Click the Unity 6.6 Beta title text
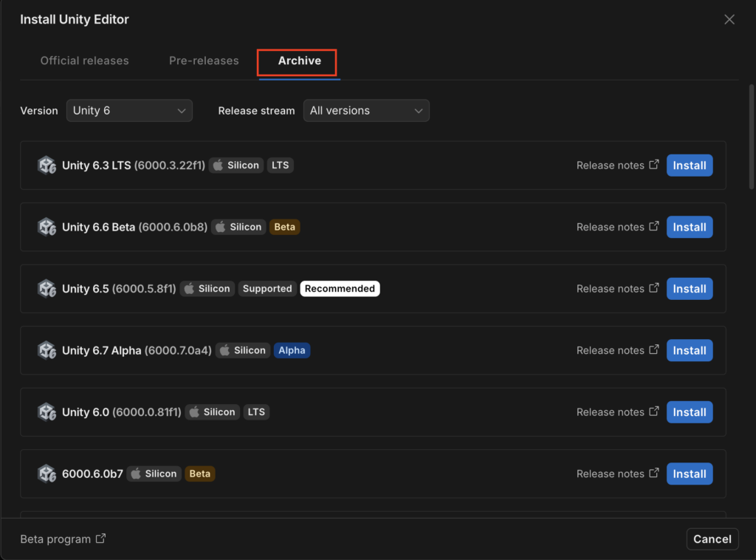Screen dimensions: 756x560 coord(98,228)
